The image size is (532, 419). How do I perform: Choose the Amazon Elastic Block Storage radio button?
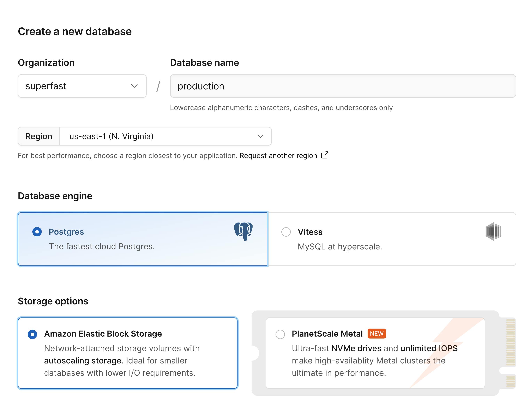[x=32, y=334]
